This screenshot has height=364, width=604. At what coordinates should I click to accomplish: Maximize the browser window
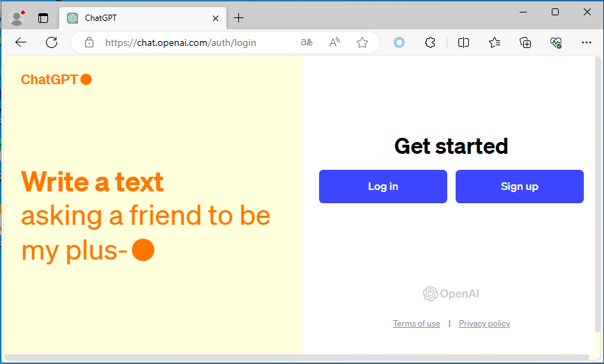555,12
